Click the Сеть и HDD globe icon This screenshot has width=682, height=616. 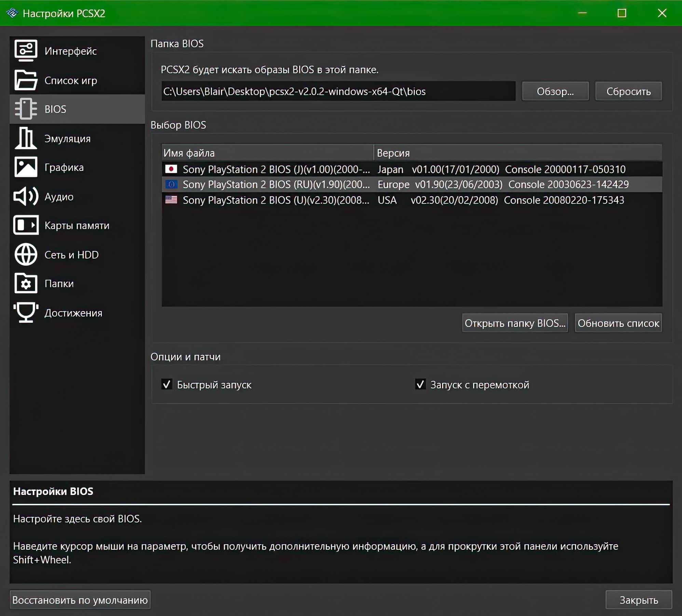[26, 254]
